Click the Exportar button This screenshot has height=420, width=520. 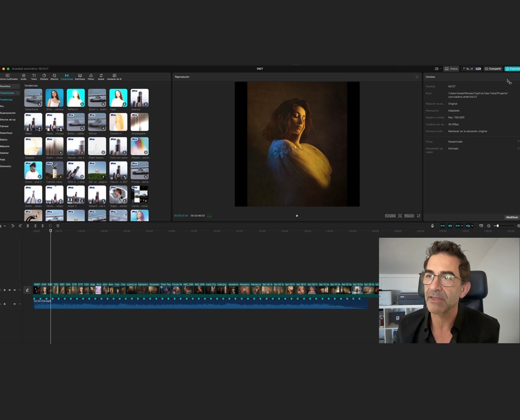click(x=513, y=69)
